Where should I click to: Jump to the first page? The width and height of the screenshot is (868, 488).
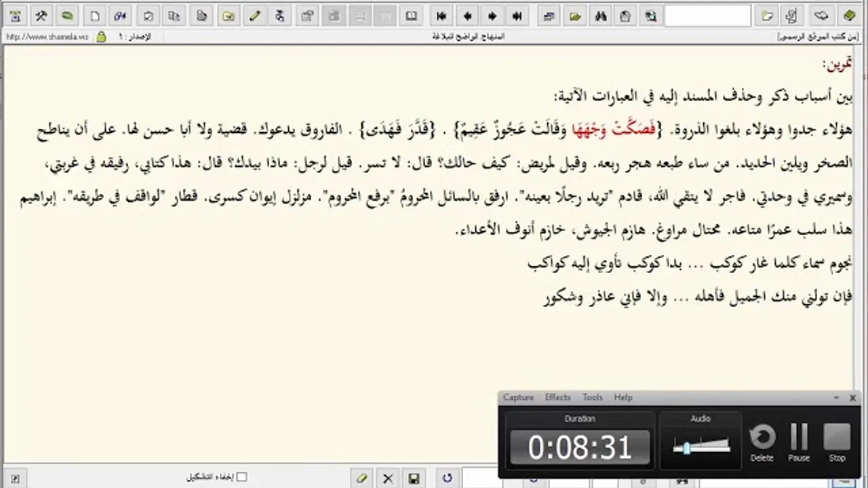(441, 16)
